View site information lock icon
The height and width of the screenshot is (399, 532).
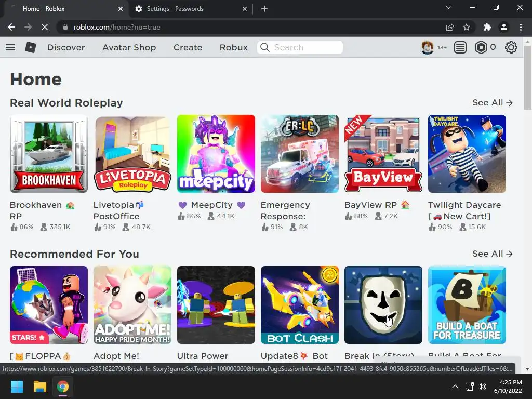pos(65,27)
